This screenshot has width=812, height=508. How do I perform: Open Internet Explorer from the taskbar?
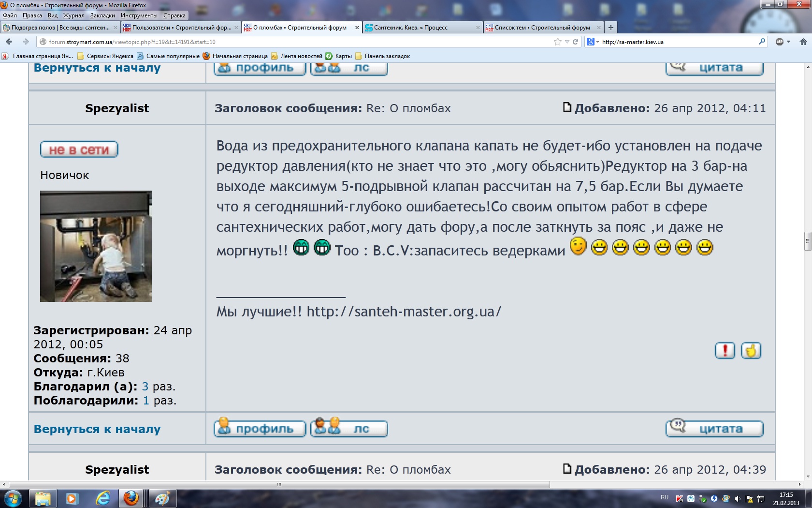click(x=103, y=498)
